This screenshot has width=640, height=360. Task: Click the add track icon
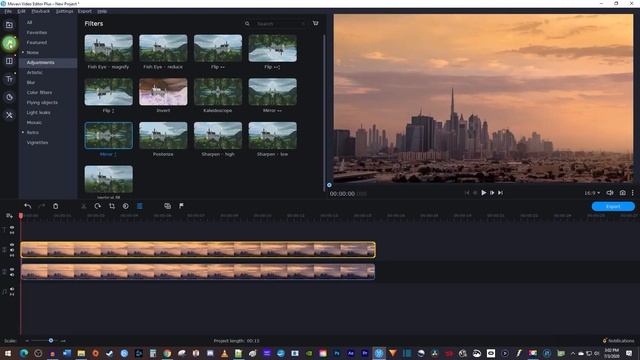point(9,216)
